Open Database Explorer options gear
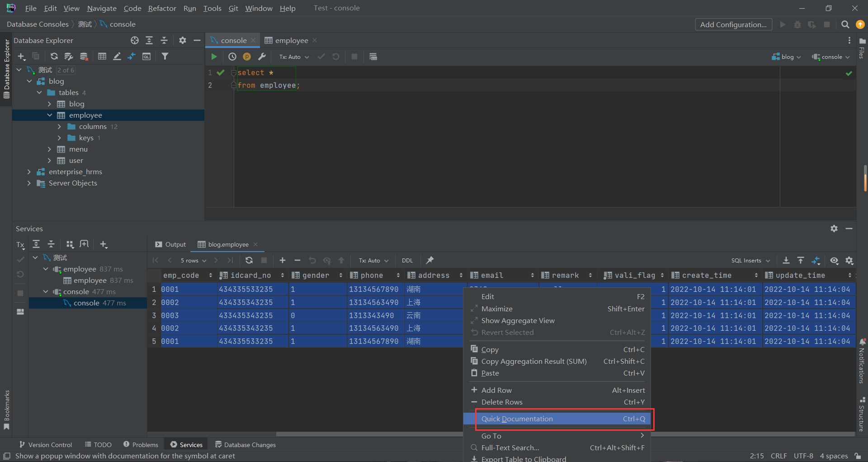868x462 pixels. click(182, 40)
